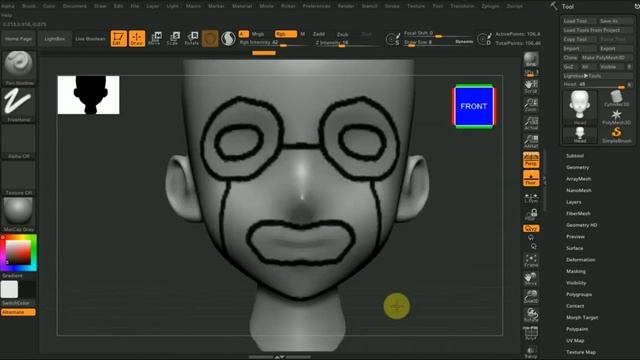
Task: Toggle Persp perspective mode
Action: click(531, 160)
